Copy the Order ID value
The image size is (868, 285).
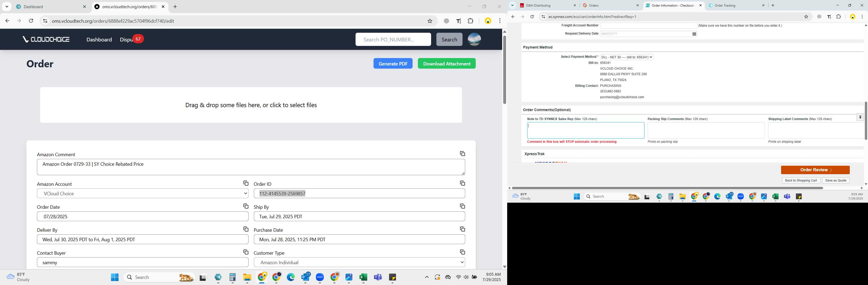[462, 183]
